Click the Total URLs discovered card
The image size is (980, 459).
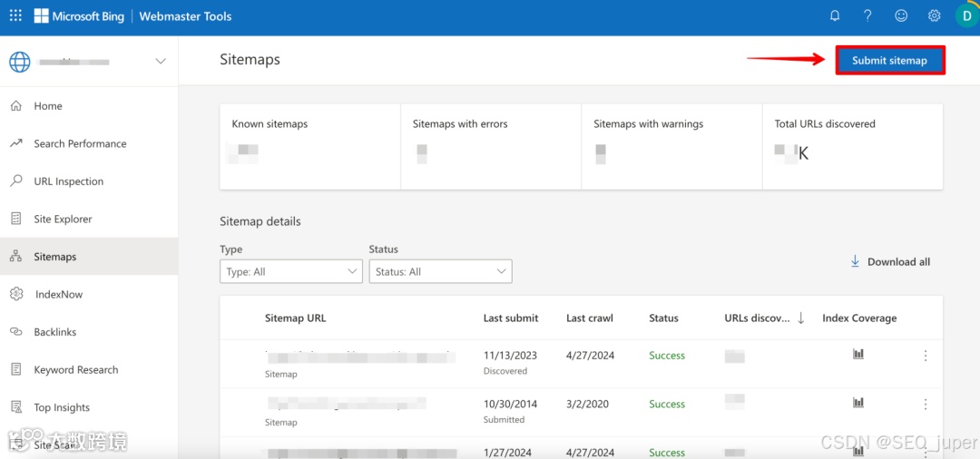(x=853, y=147)
